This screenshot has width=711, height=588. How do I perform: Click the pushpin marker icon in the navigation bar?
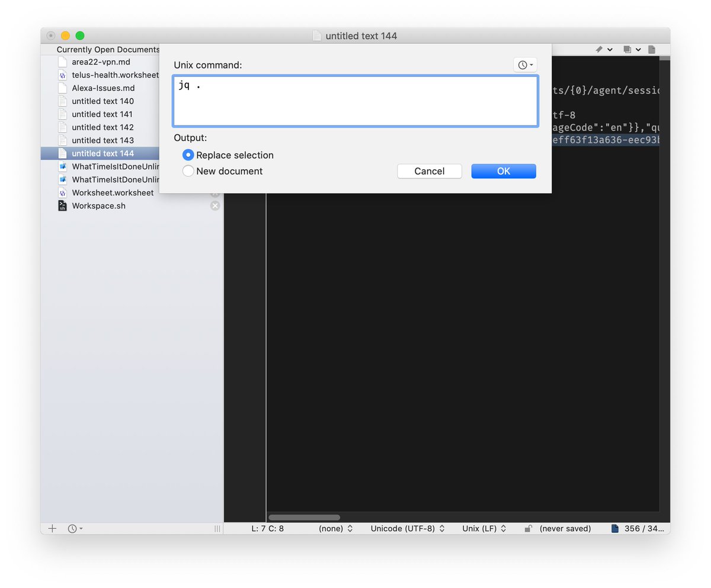pyautogui.click(x=599, y=50)
